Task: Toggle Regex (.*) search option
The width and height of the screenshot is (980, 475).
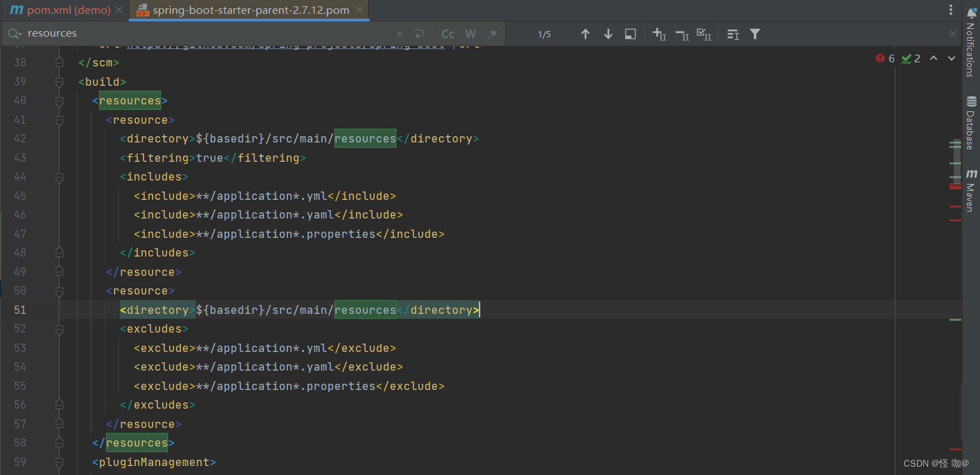Action: pyautogui.click(x=492, y=34)
